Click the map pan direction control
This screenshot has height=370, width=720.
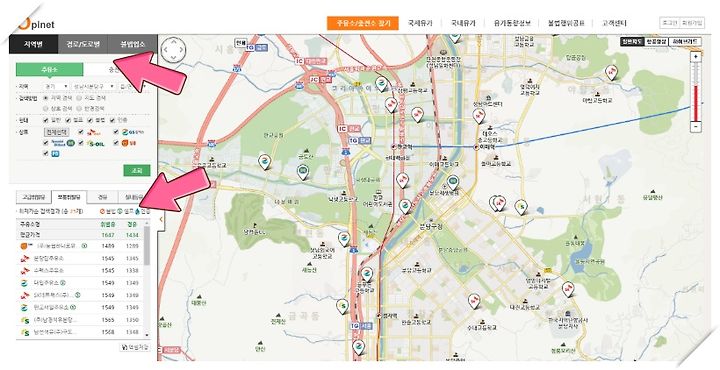(x=173, y=49)
